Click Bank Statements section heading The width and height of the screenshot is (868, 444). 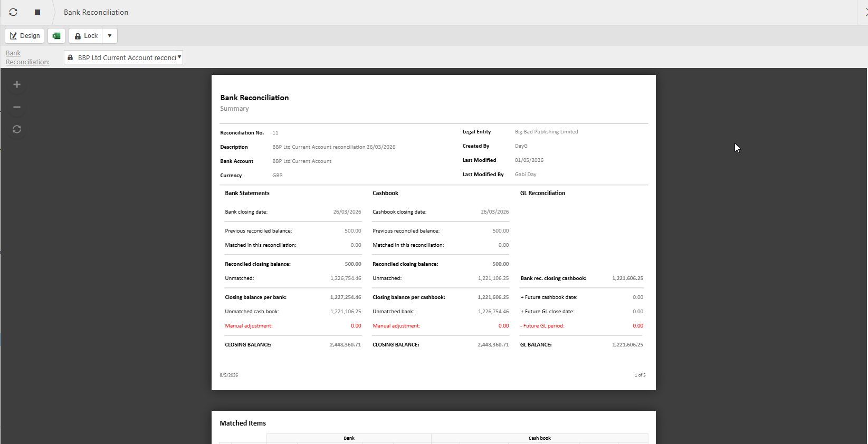tap(247, 194)
